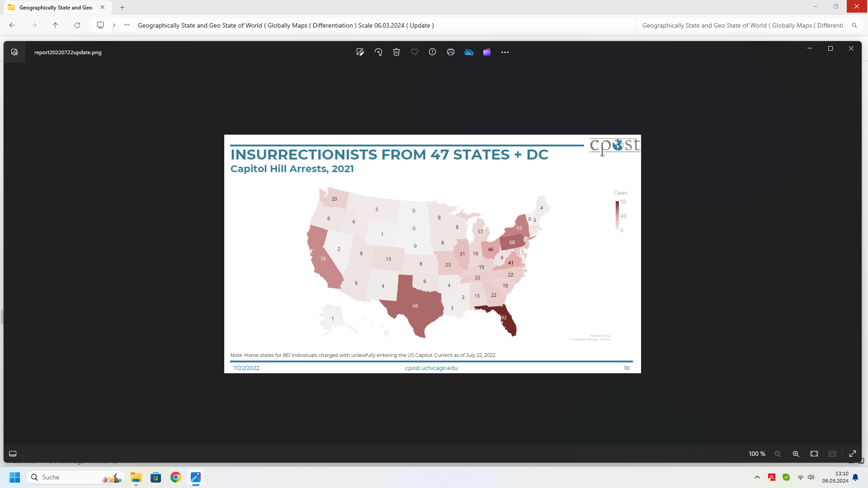Maximize the Photos viewer window
This screenshot has height=488, width=868.
830,48
